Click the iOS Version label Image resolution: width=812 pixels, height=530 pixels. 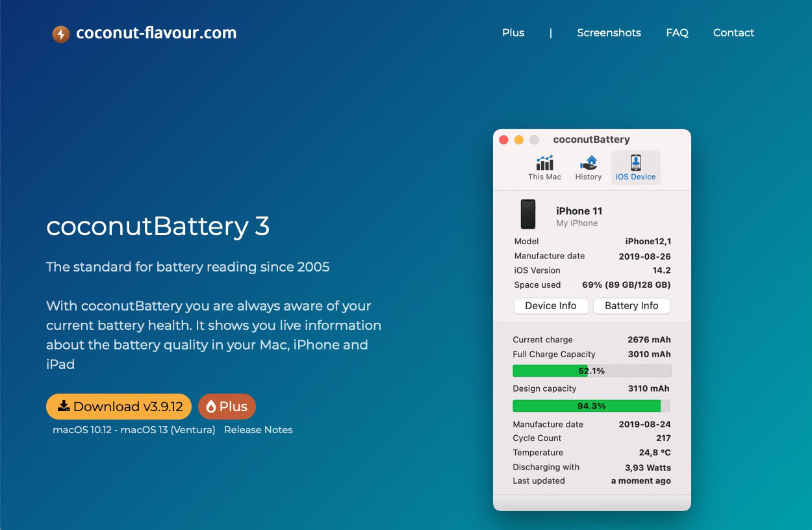(x=537, y=271)
